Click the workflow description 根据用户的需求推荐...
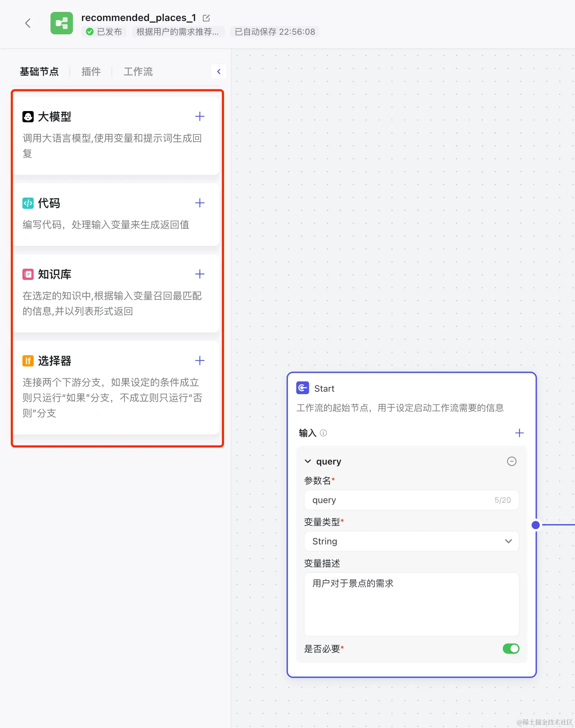Image resolution: width=575 pixels, height=728 pixels. [178, 32]
